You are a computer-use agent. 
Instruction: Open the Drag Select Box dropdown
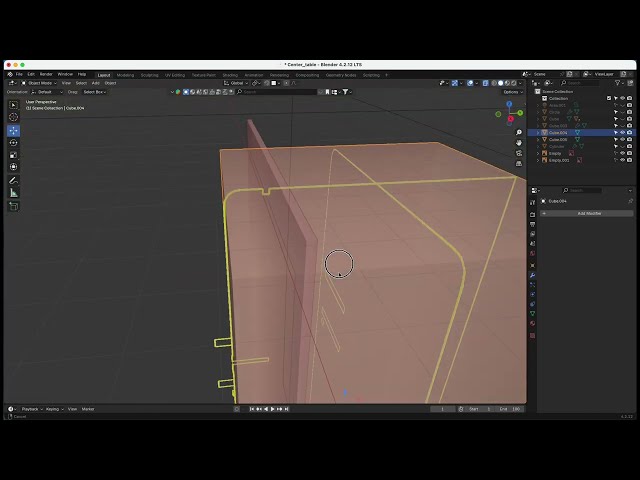(x=94, y=92)
